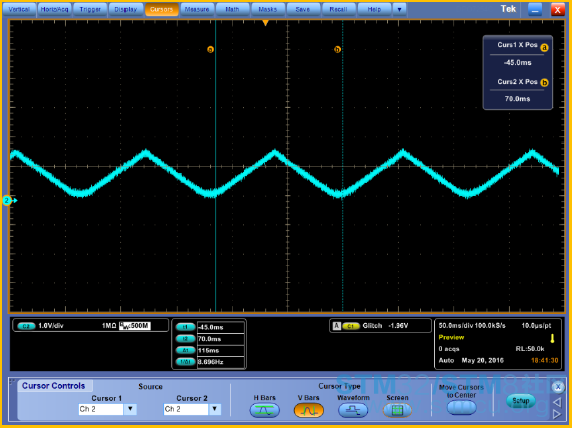Click the 100.0kS/s sample rate readout
Viewport: 573px width, 430px height.
pyautogui.click(x=490, y=325)
